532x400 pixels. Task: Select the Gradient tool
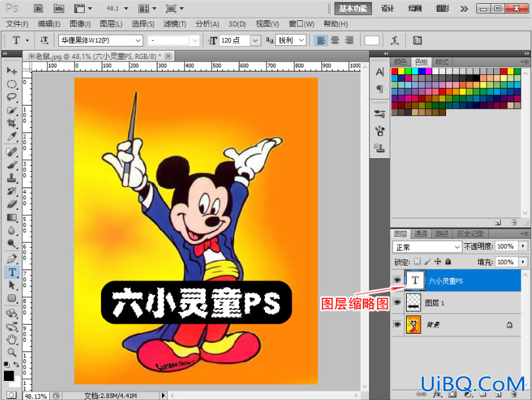point(12,218)
